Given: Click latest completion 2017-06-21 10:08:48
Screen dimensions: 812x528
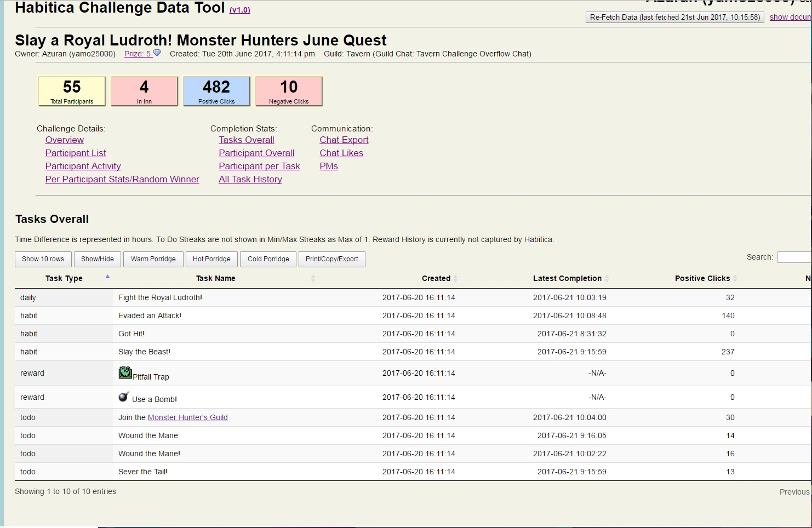Looking at the screenshot, I should coord(570,315).
